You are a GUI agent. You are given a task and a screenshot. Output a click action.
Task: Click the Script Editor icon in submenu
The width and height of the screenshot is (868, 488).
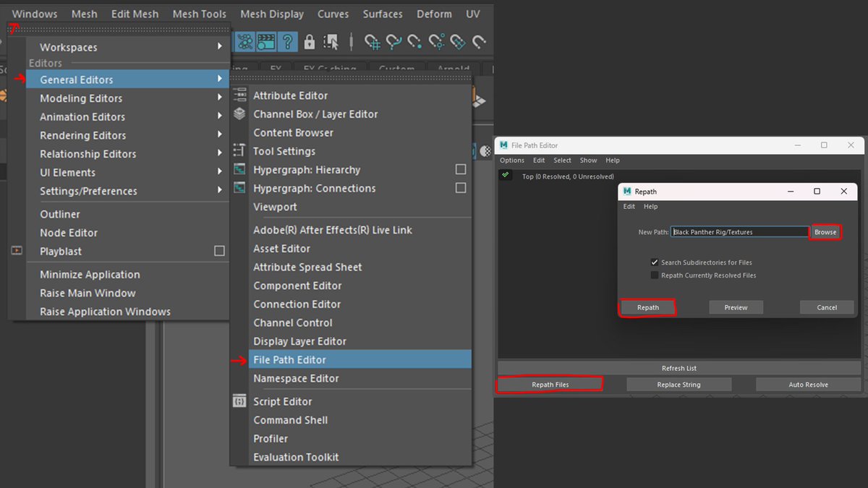(239, 401)
